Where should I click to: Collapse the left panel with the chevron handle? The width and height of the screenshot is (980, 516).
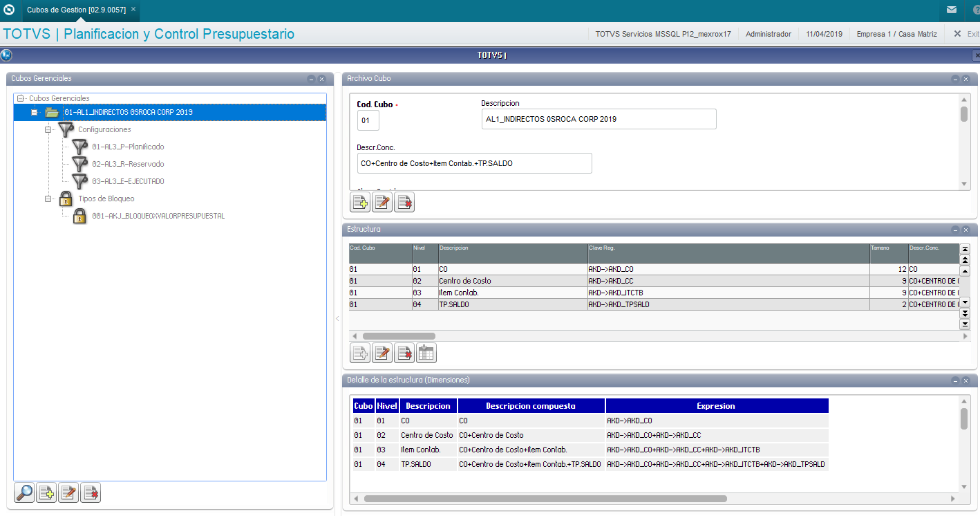pyautogui.click(x=337, y=319)
